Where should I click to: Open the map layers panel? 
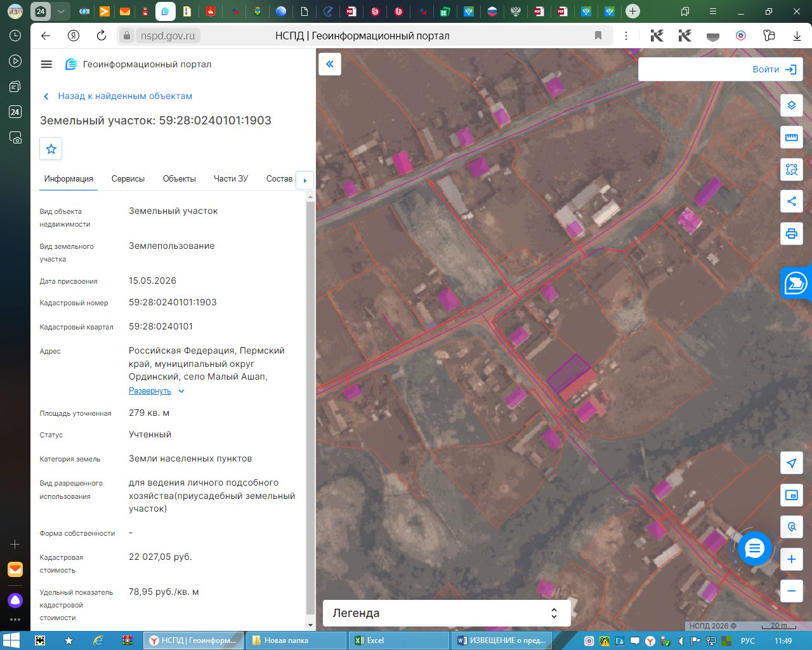point(791,105)
